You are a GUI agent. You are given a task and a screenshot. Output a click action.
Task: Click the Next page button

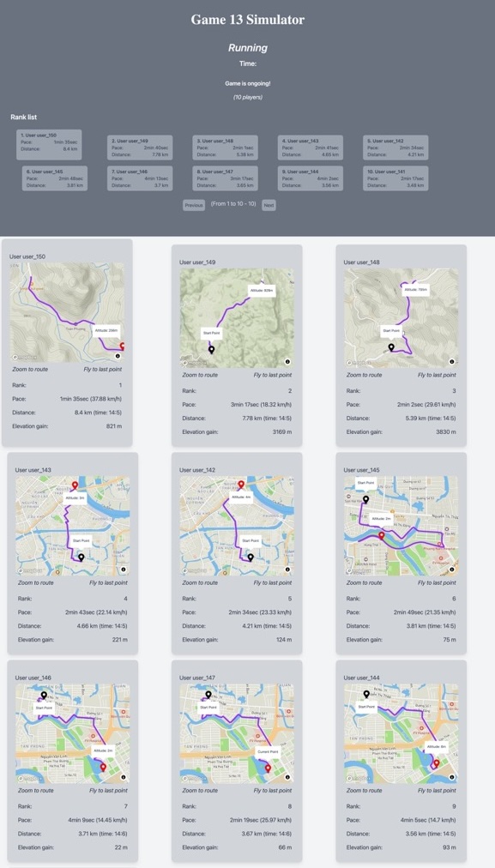tap(269, 205)
